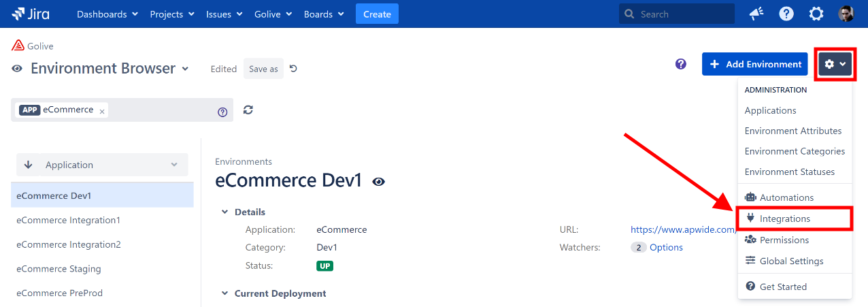This screenshot has height=307, width=868.
Task: Open the Issues menu
Action: 224,14
